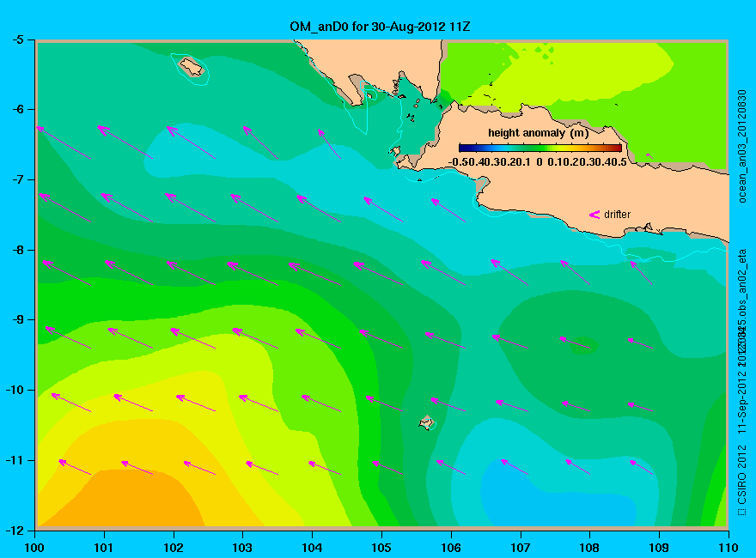This screenshot has height=558, width=756.
Task: Click the y-axis tick label "-8"
Action: click(x=17, y=250)
